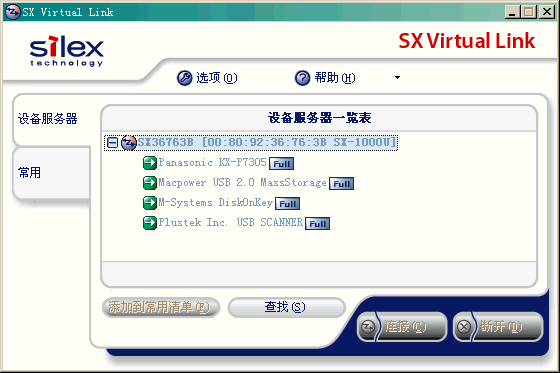
Task: Click the 断开(D) disconnect button
Action: [x=498, y=326]
